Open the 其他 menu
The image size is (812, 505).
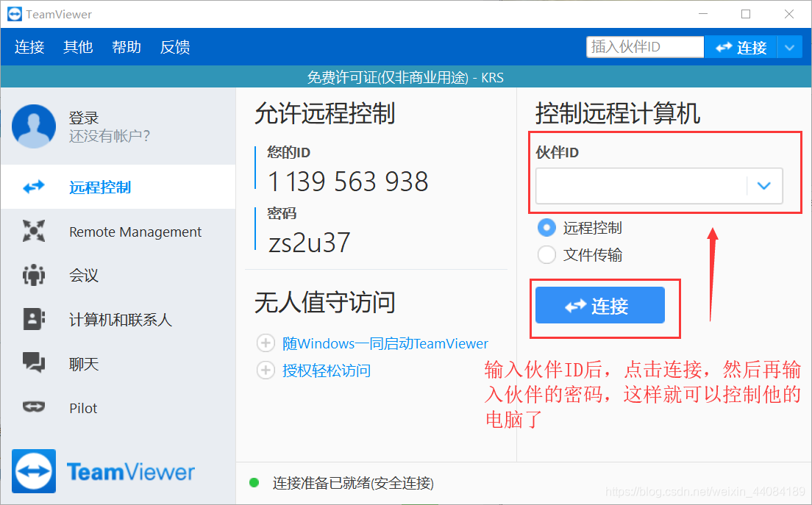pos(78,47)
